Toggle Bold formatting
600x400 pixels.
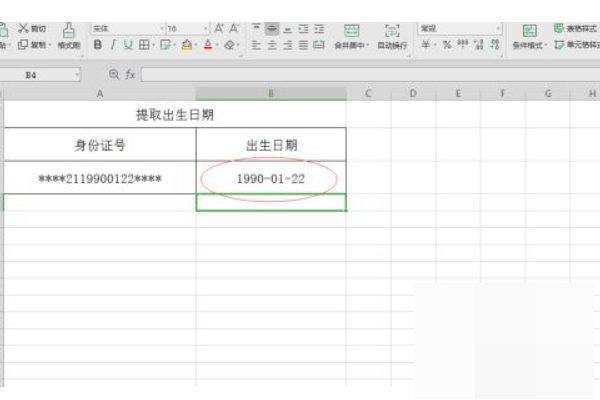click(x=98, y=45)
